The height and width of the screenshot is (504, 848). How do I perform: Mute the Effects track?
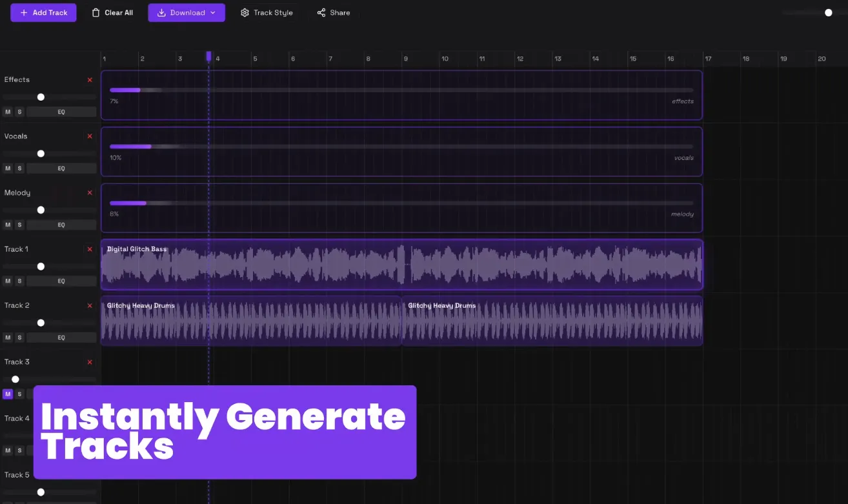tap(8, 112)
